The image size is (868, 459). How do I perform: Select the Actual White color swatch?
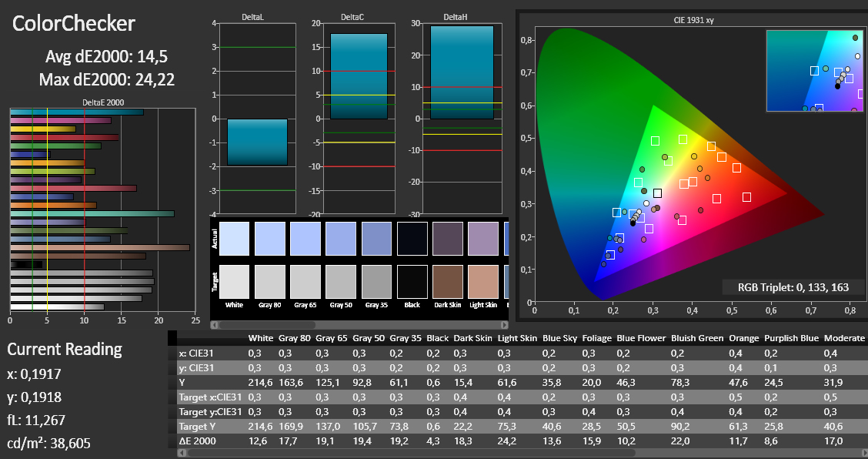click(234, 239)
